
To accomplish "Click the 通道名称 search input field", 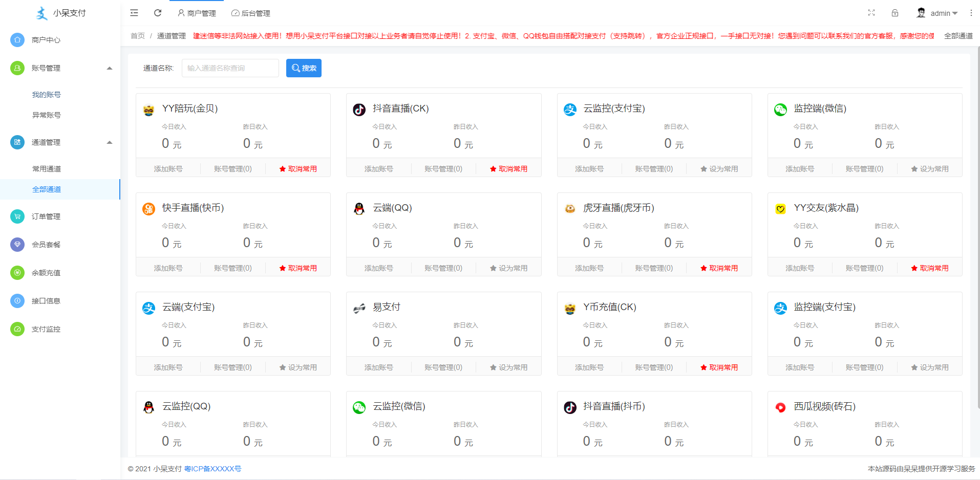I will coord(230,68).
